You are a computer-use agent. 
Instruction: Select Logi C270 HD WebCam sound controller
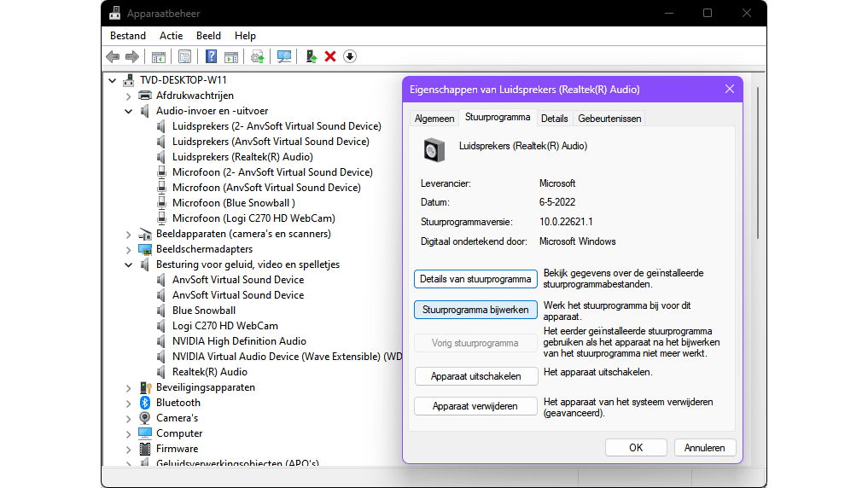(x=224, y=326)
